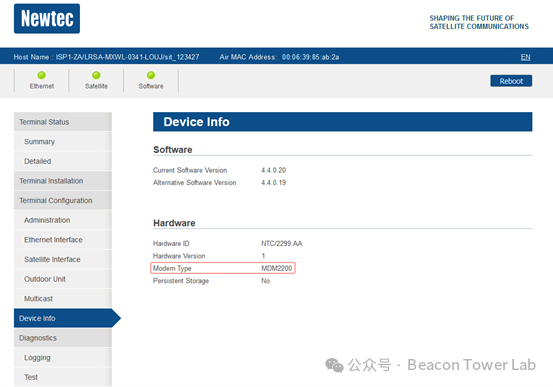Click Modem Type value MDM2200
553x387 pixels.
[x=276, y=268]
